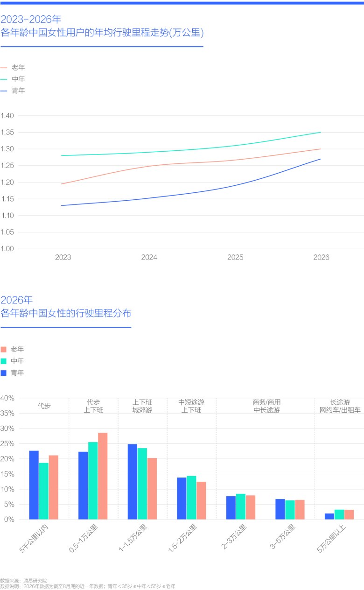Click the teal 中年 bar in the 1.5-2万公里 group
Viewport: 364px width, 590px height.
coord(191,498)
